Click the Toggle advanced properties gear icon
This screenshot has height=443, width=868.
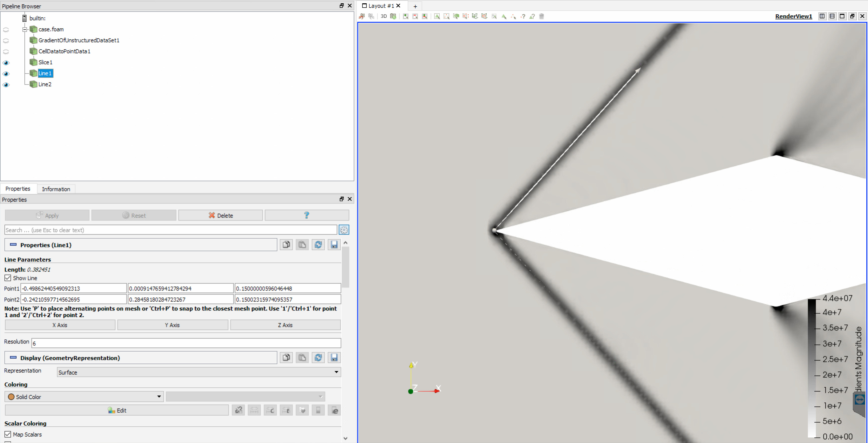coord(344,230)
